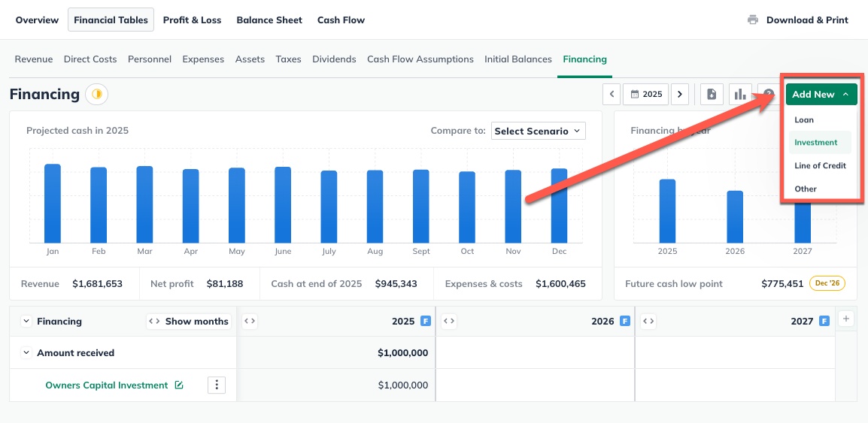Choose Investment from the Add New menu

[816, 143]
